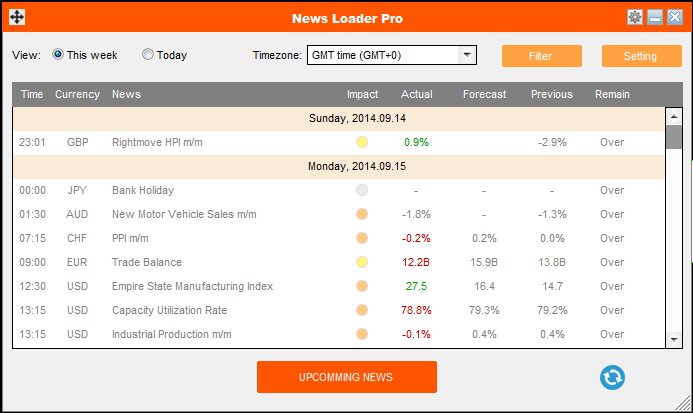Select the Empire State Manufacturing Index row
Viewport: 693px width, 413px height.
click(x=190, y=286)
